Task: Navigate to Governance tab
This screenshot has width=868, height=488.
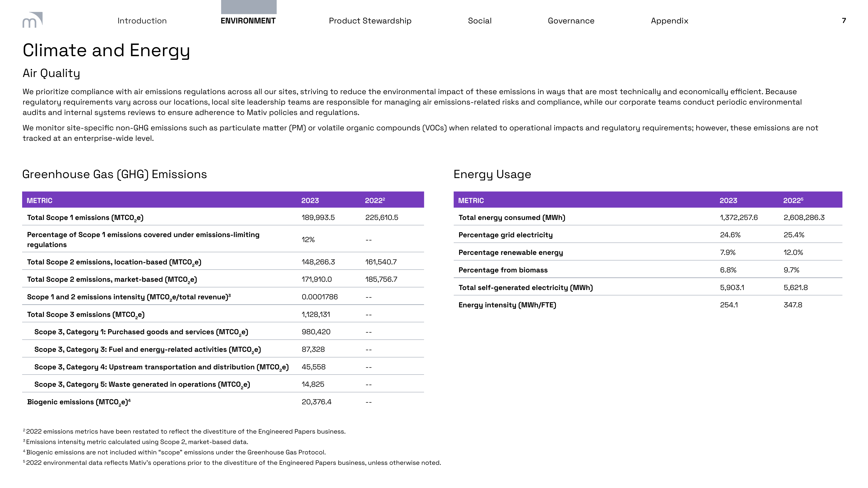Action: coord(571,21)
